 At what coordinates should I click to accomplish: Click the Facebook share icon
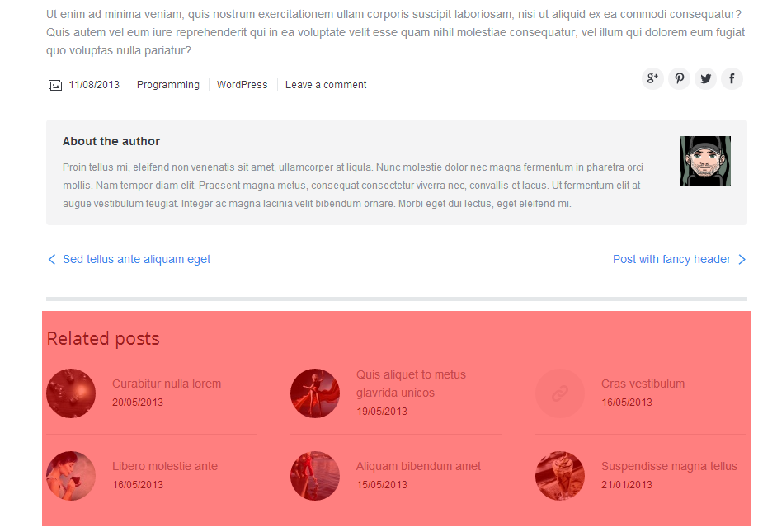pos(732,78)
